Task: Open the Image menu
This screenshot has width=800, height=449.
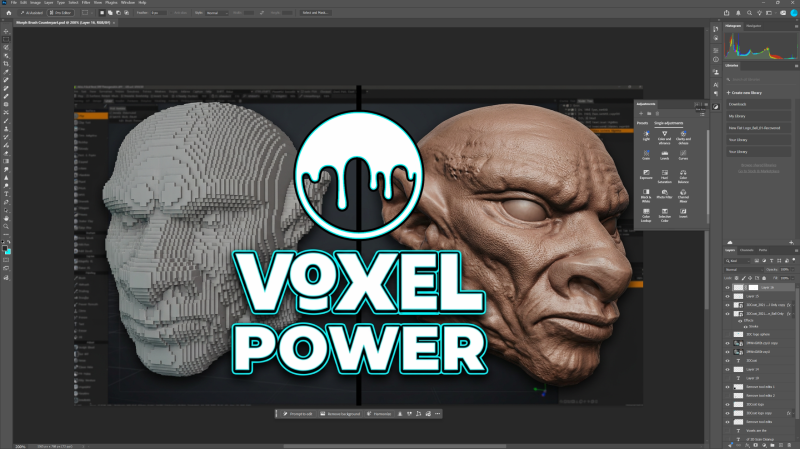Action: click(x=35, y=3)
